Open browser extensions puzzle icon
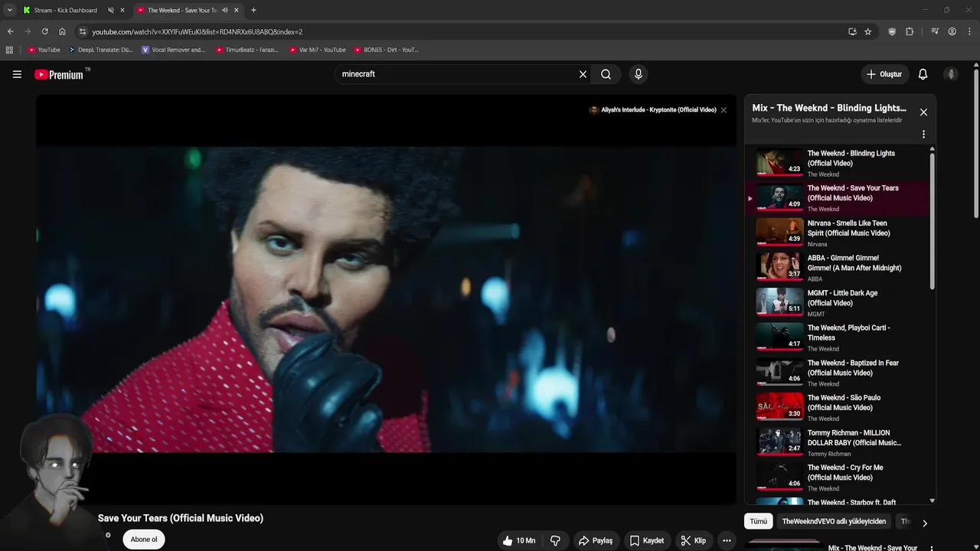This screenshot has width=980, height=551. coord(910,31)
